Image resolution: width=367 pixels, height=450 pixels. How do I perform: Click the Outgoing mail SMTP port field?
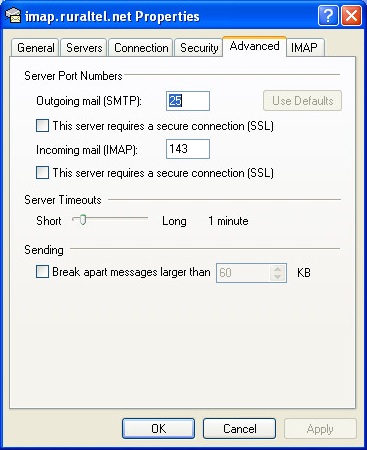tap(188, 101)
